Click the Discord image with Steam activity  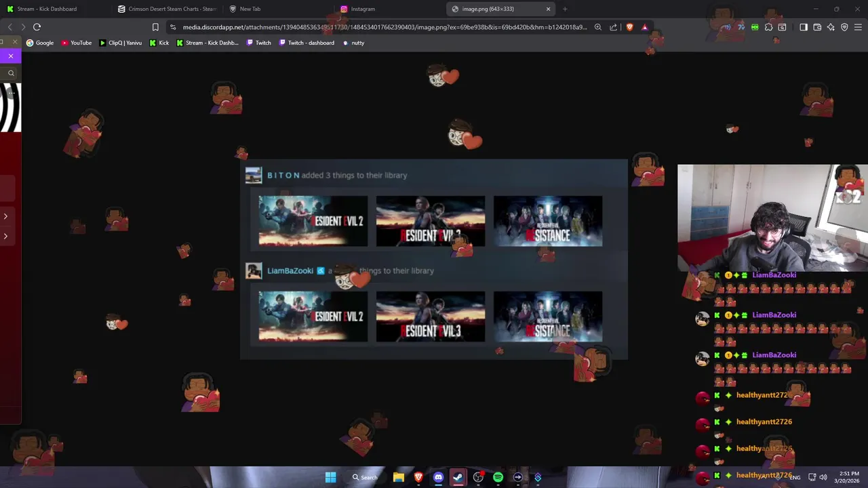pyautogui.click(x=434, y=259)
